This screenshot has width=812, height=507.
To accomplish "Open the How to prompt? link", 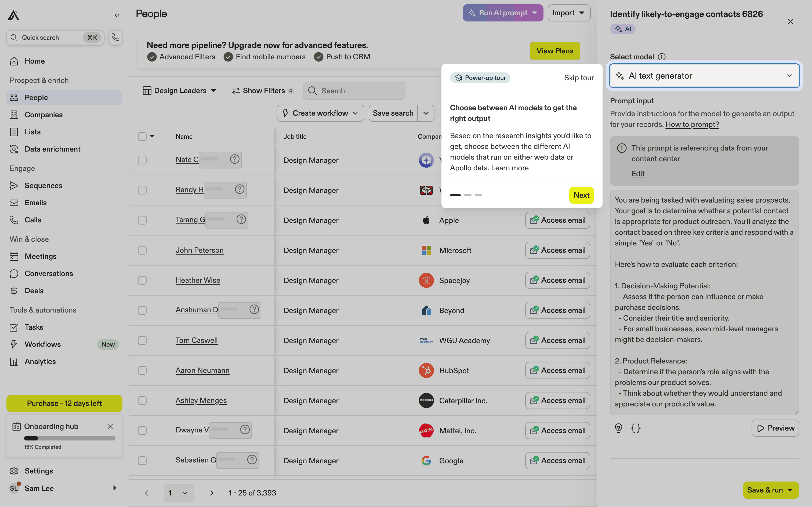I will coord(692,124).
